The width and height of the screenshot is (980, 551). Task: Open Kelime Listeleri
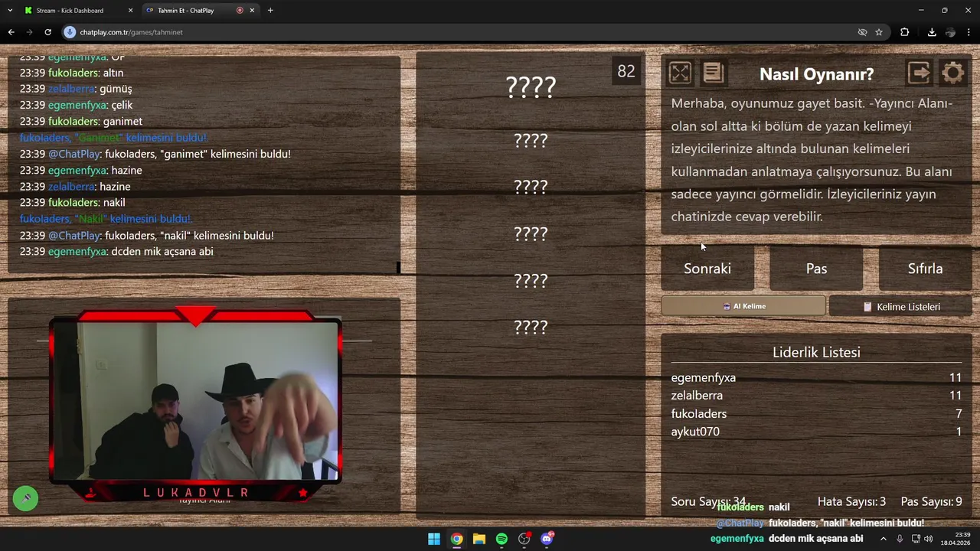point(900,306)
